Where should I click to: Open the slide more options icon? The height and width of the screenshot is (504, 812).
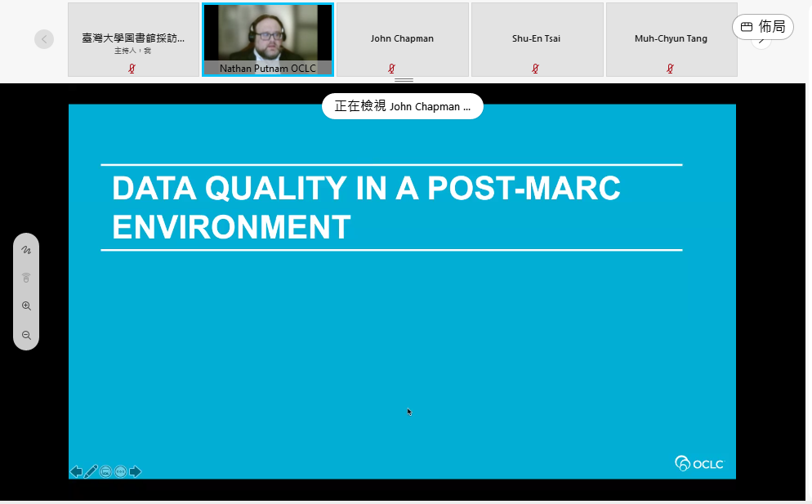point(120,471)
